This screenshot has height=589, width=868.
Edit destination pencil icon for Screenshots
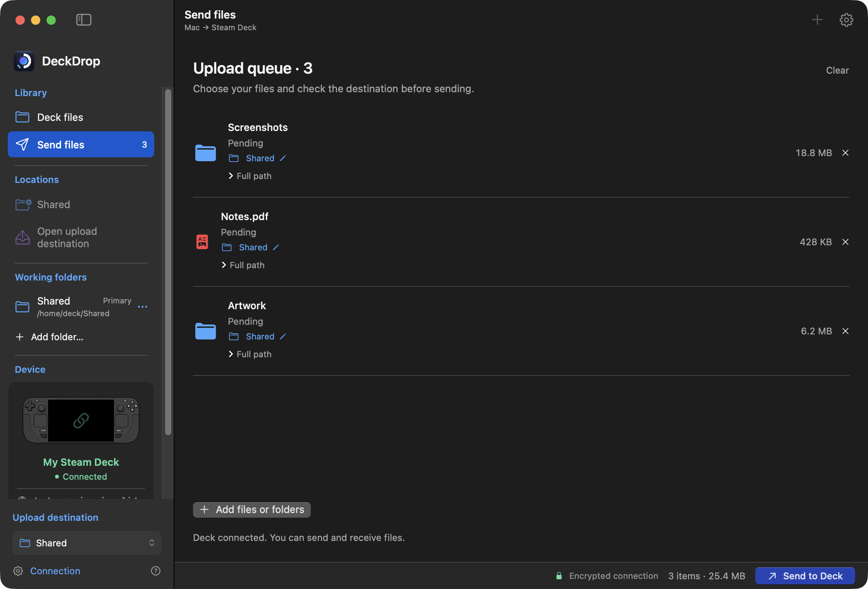point(283,158)
